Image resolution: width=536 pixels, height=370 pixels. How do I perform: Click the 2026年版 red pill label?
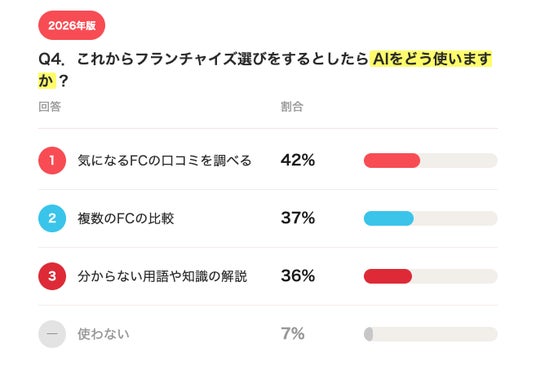pyautogui.click(x=71, y=25)
